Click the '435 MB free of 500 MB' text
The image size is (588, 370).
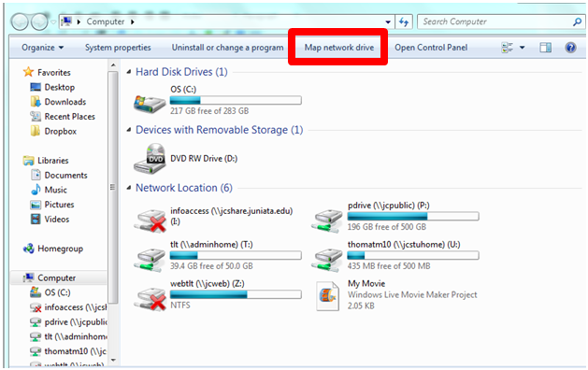[389, 266]
